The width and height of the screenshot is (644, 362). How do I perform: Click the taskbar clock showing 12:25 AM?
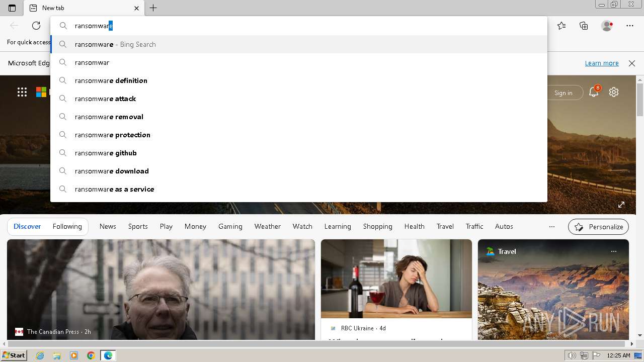[x=618, y=355]
